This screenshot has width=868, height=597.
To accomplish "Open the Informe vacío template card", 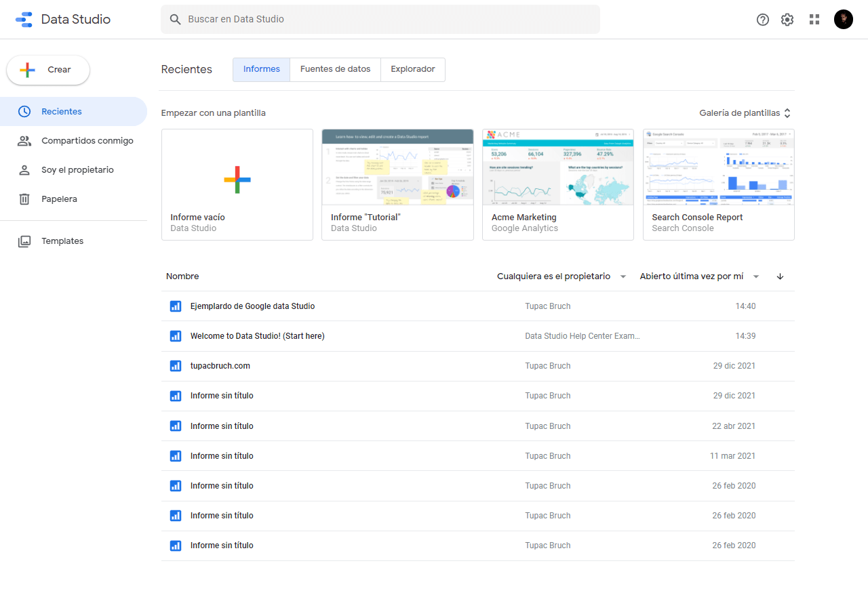I will 237,184.
